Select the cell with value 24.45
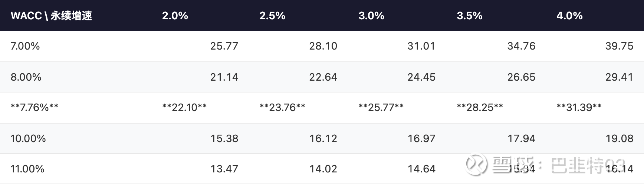 pos(421,77)
